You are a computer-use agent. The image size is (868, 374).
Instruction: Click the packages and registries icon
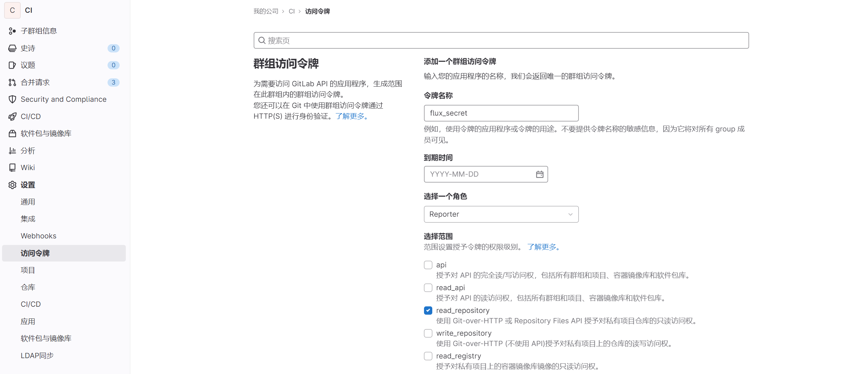point(12,134)
